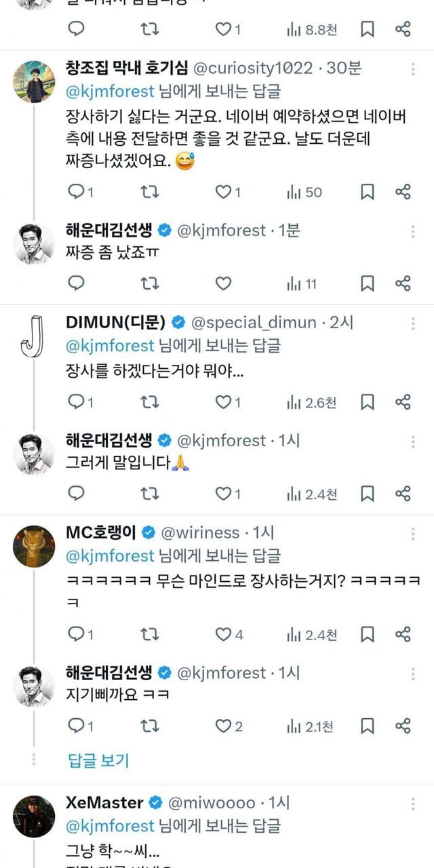Open @kjmforest mention in MC호랭이's reply
This screenshot has width=434, height=868.
click(110, 556)
